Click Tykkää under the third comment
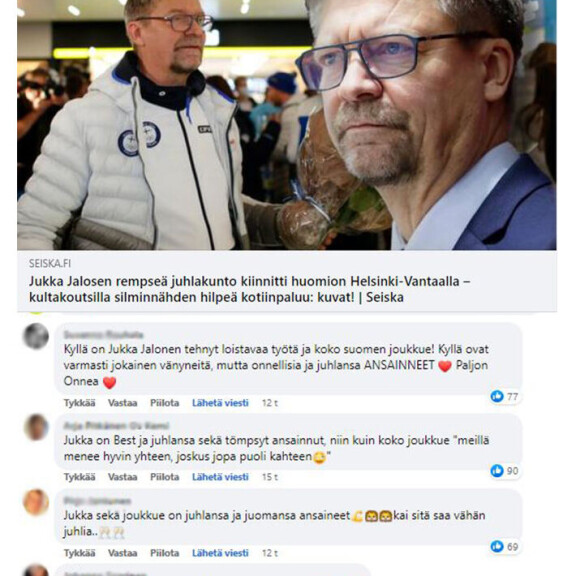 coord(79,553)
